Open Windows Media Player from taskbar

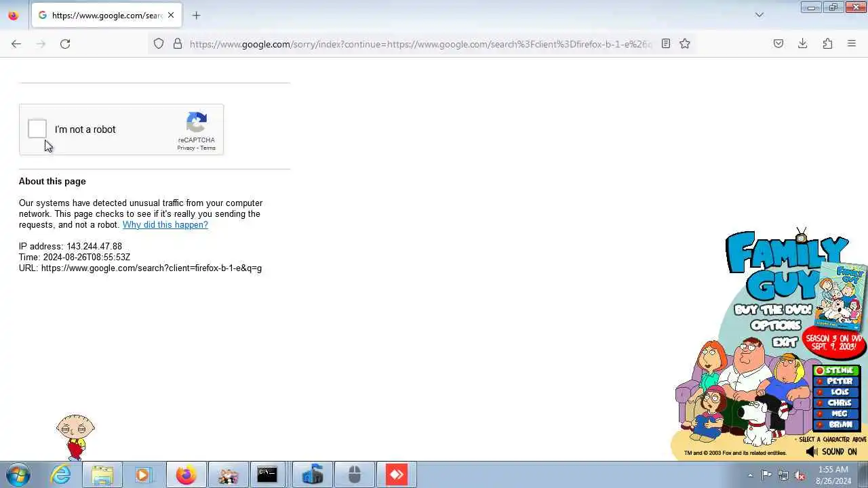pos(143,474)
